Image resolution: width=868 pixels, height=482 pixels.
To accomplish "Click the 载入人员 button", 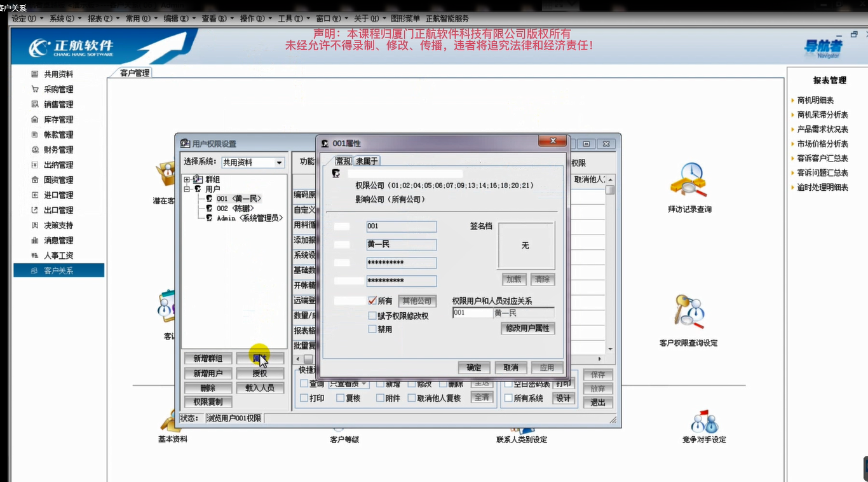I will pos(260,388).
